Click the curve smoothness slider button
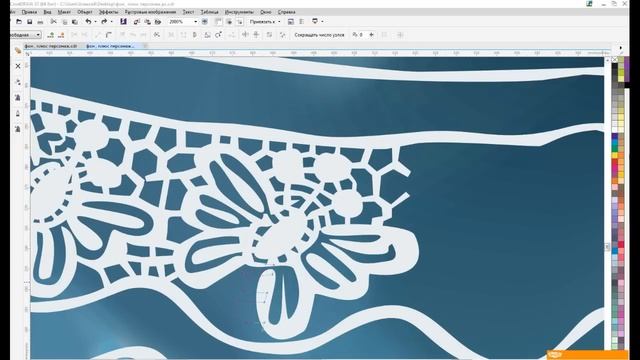The width and height of the screenshot is (640, 360). (371, 35)
